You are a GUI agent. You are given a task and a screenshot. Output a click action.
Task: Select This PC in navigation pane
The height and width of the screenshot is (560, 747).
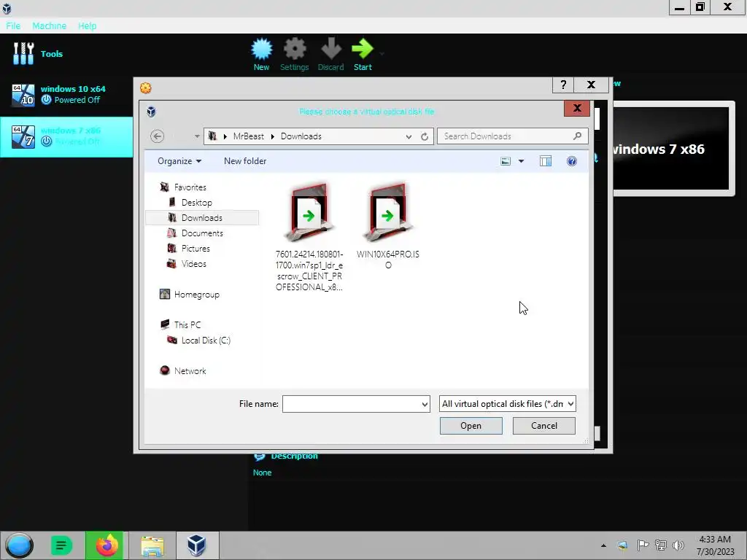pyautogui.click(x=187, y=324)
